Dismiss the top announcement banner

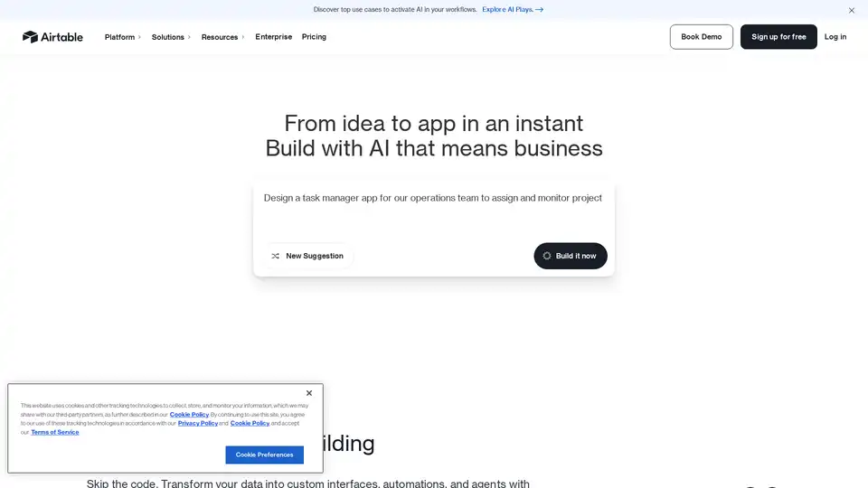coord(852,10)
